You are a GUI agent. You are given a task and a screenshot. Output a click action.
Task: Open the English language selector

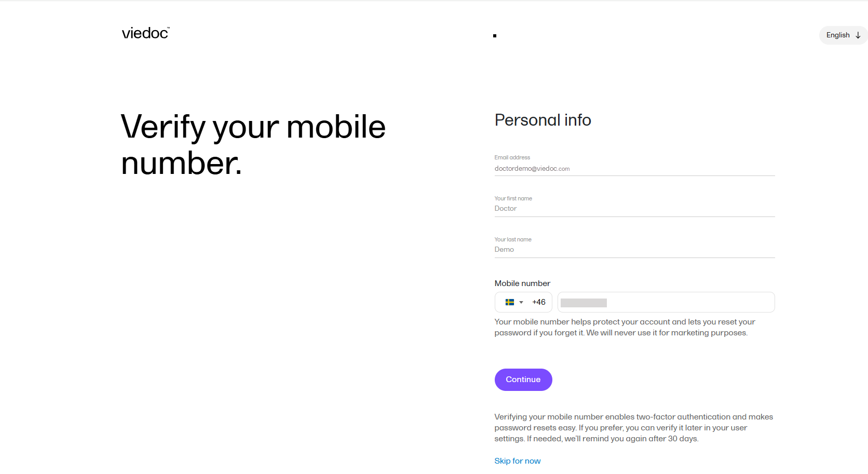click(x=838, y=35)
